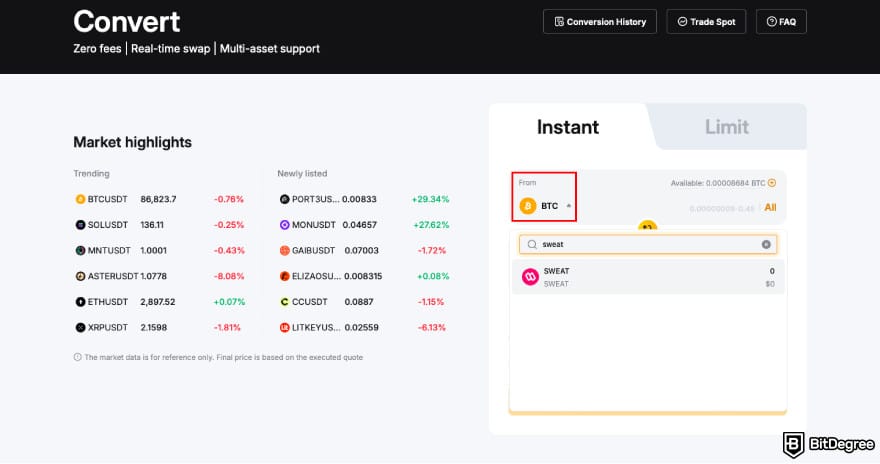Click the LITKEY red coin icon

point(285,328)
